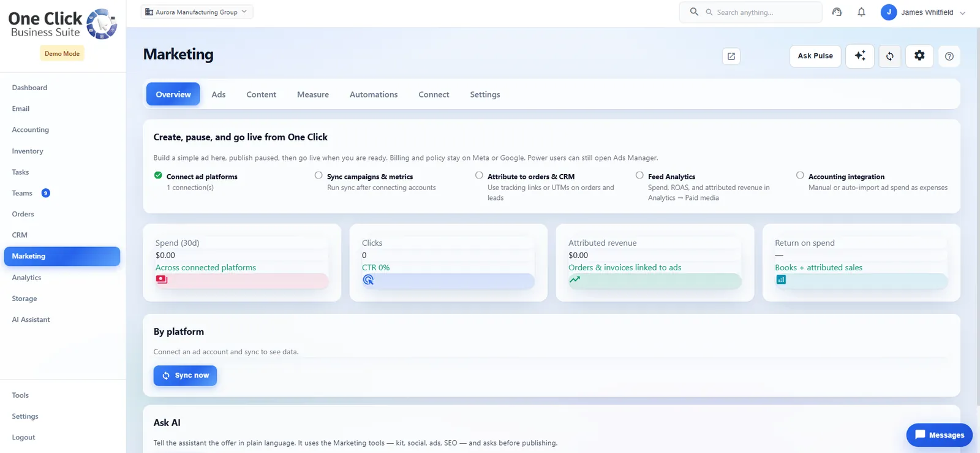Select Attribute to orders & CRM radio
Screen dimensions: 980x453
tap(479, 175)
